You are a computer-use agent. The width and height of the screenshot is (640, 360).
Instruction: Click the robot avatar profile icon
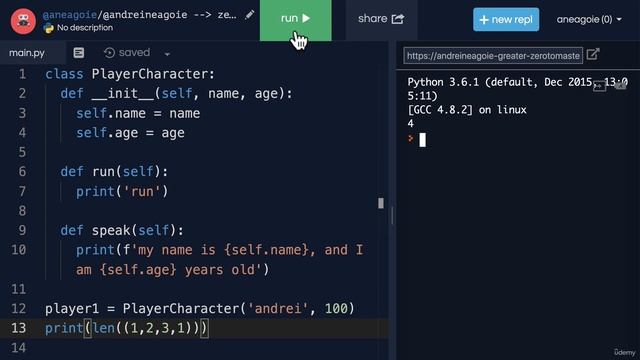pos(23,20)
